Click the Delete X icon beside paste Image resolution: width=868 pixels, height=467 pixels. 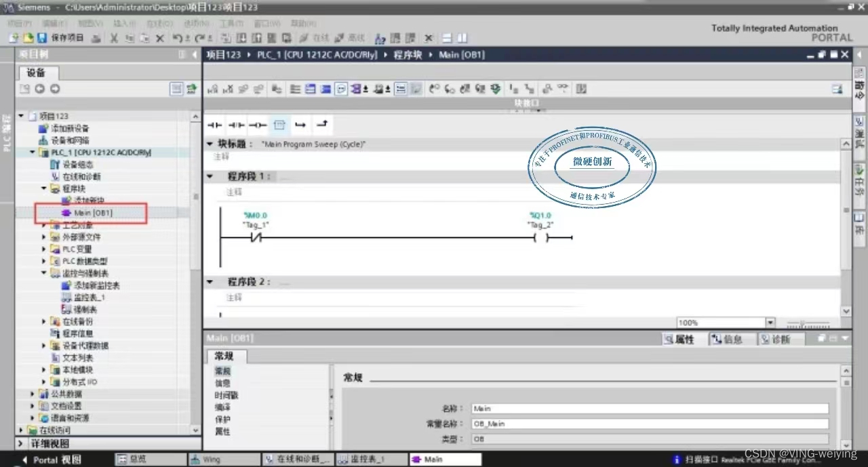tap(160, 38)
